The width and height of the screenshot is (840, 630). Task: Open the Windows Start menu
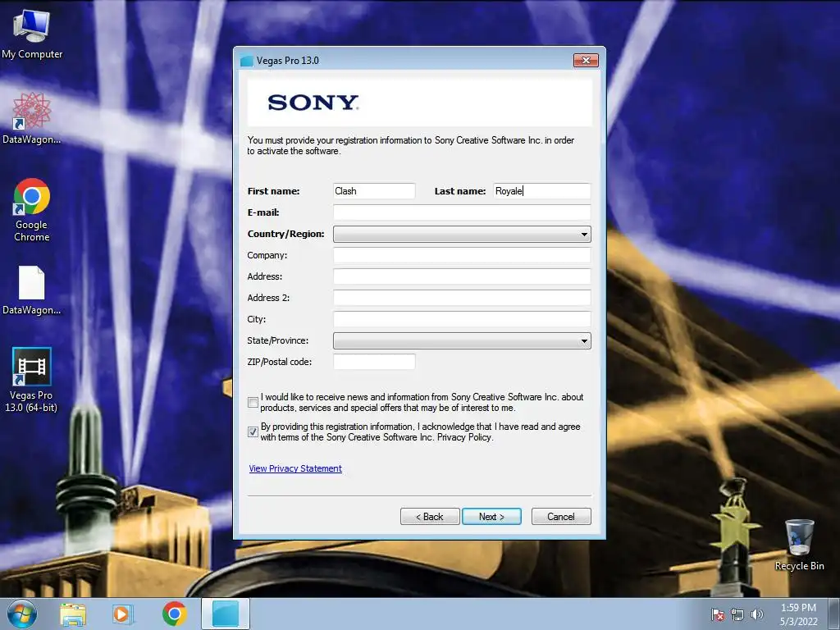click(21, 614)
